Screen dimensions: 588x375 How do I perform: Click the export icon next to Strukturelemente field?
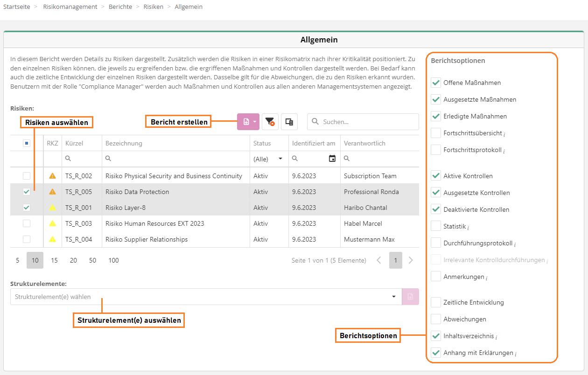coord(410,297)
